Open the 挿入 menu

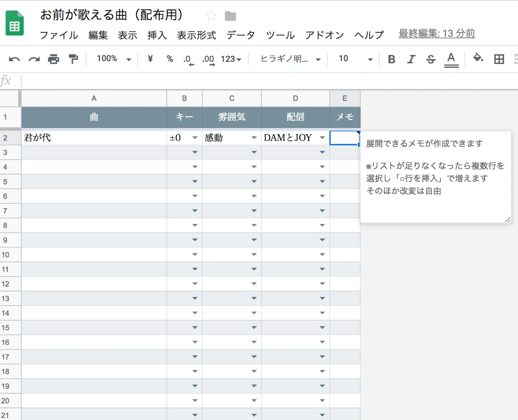(x=157, y=35)
